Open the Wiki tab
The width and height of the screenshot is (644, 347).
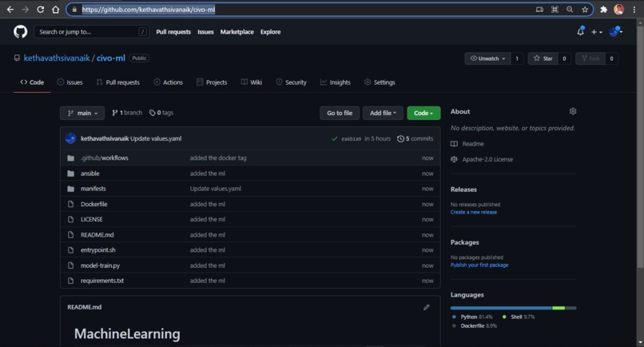click(x=252, y=82)
